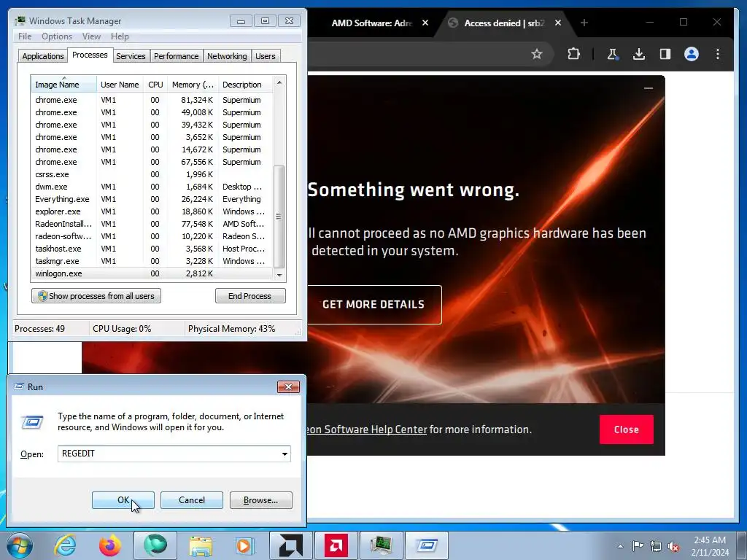747x560 pixels.
Task: Sort processes by Image Name column
Action: click(64, 85)
